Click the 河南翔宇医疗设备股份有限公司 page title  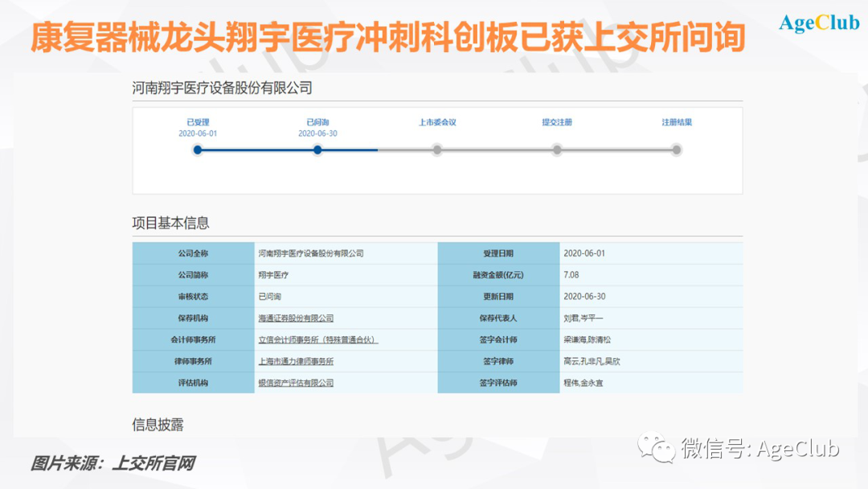point(222,88)
